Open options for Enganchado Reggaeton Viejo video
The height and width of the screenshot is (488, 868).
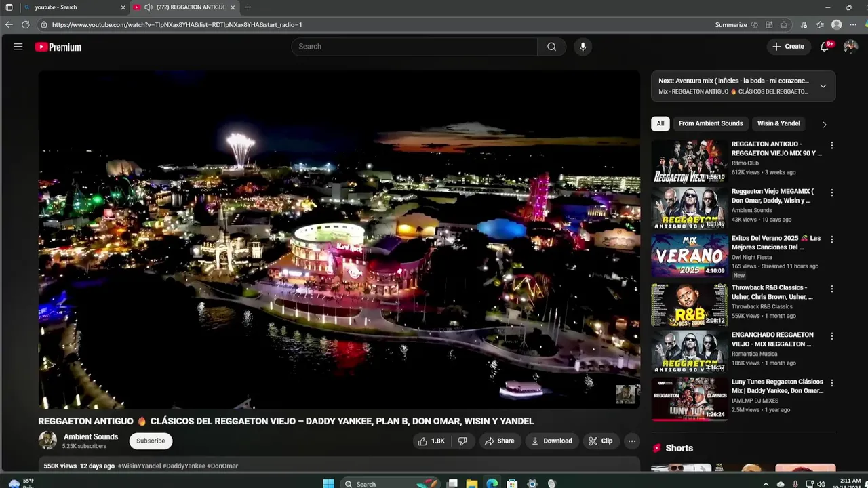831,335
